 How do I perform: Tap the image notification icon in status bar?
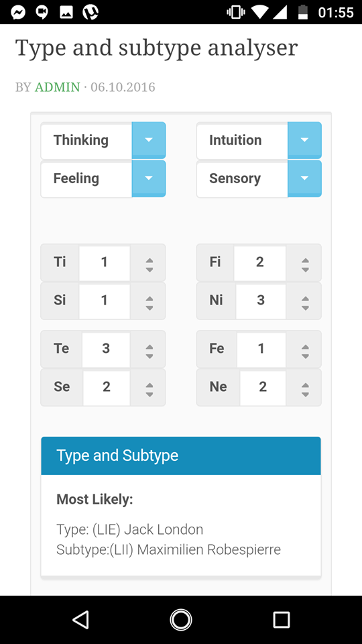coord(66,12)
